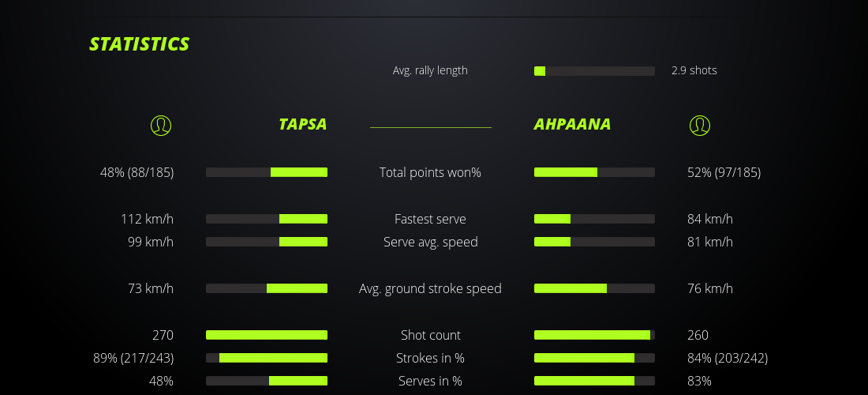Select Ahpaana's 84% (203/242) strokes value
This screenshot has width=868, height=395.
[x=728, y=358]
